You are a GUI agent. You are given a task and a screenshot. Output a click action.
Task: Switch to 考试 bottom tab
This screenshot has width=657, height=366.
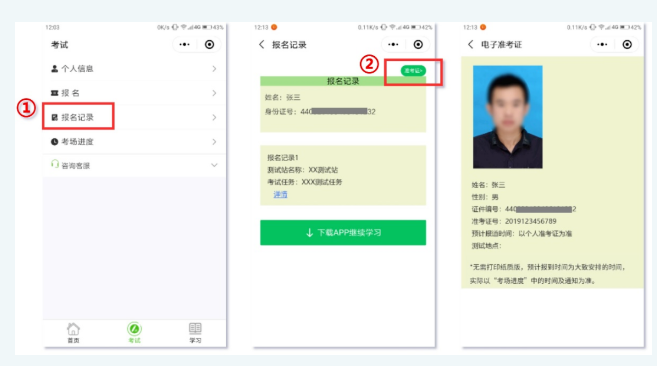tap(134, 333)
